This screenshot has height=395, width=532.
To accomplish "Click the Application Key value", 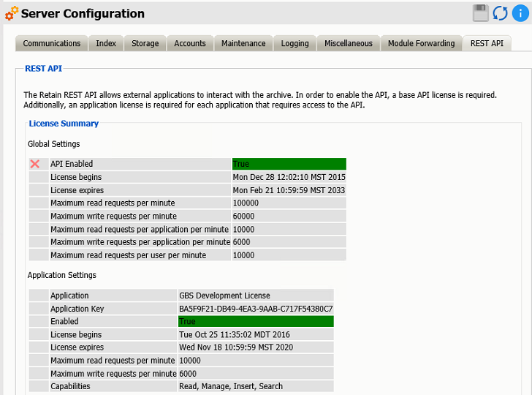I will 256,309.
